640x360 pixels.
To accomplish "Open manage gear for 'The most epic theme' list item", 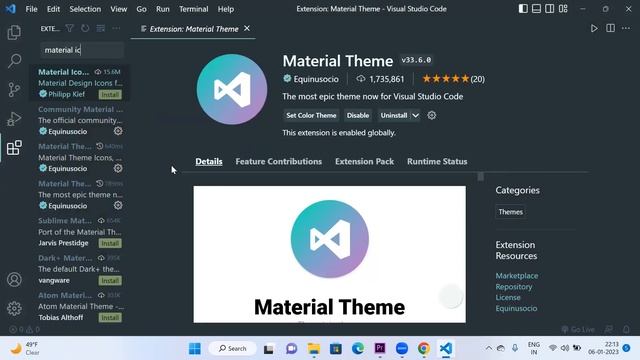I will [x=118, y=205].
